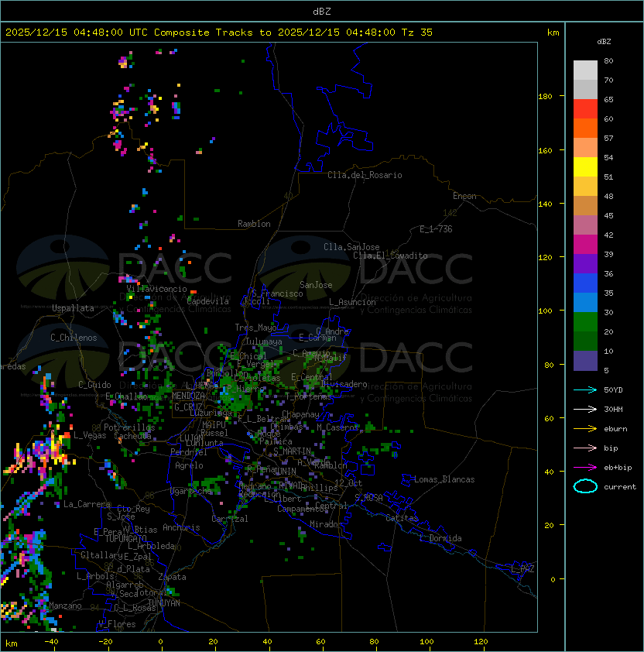This screenshot has height=652, width=644.
Task: Click the Carrizal place label
Action: coord(230,519)
